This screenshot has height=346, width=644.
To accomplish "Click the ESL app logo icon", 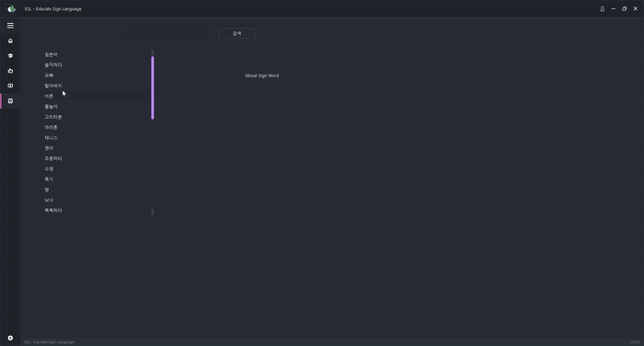I will [x=11, y=8].
